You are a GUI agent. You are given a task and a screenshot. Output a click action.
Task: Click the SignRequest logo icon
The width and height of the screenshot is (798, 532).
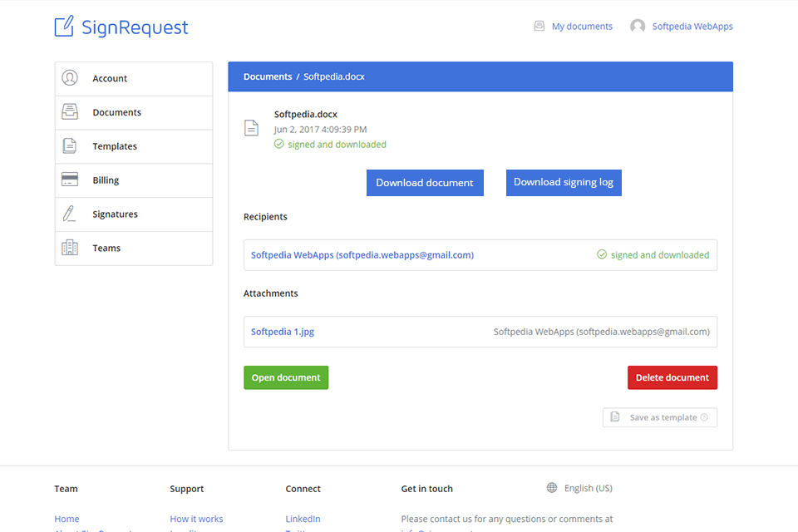[x=64, y=26]
